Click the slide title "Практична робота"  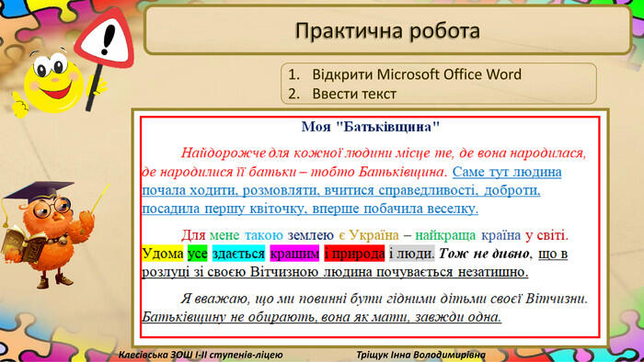pos(387,31)
